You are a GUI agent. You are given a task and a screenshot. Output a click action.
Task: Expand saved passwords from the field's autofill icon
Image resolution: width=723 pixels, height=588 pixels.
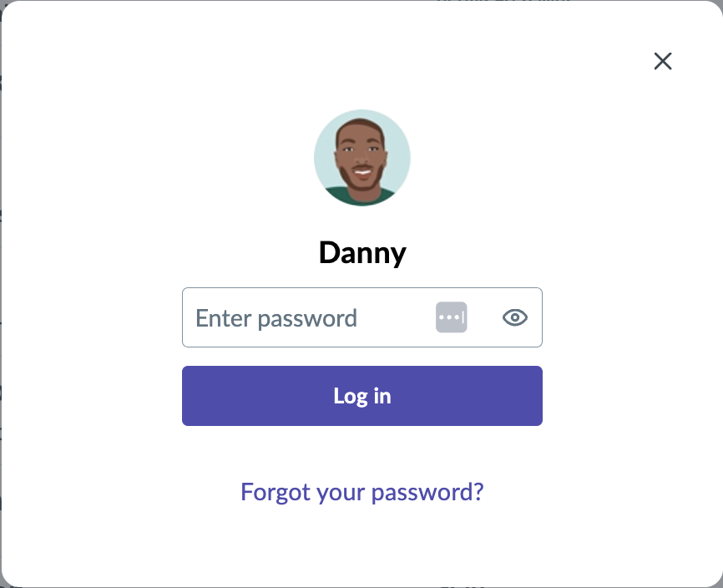[451, 317]
